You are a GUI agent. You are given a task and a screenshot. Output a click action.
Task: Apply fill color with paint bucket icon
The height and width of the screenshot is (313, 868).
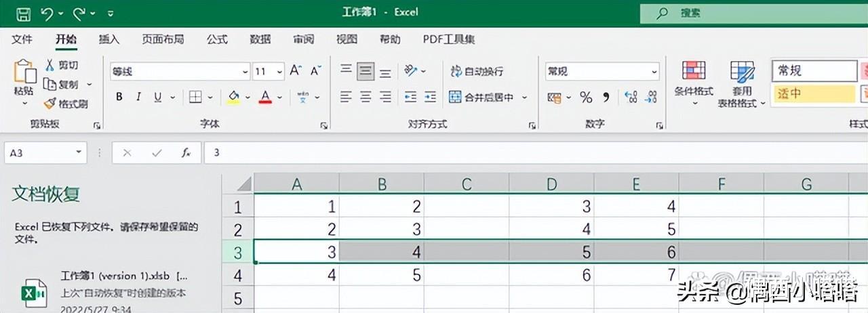tap(233, 97)
